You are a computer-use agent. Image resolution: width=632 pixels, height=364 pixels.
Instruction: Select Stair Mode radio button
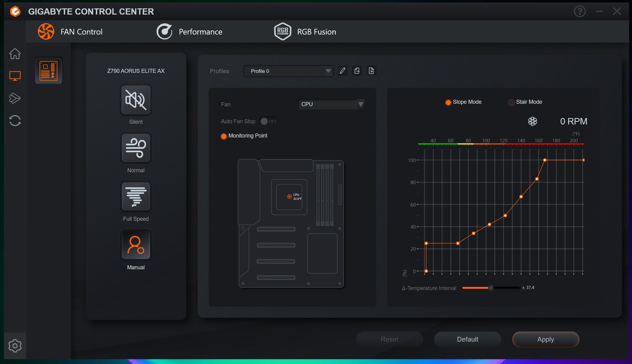(511, 102)
